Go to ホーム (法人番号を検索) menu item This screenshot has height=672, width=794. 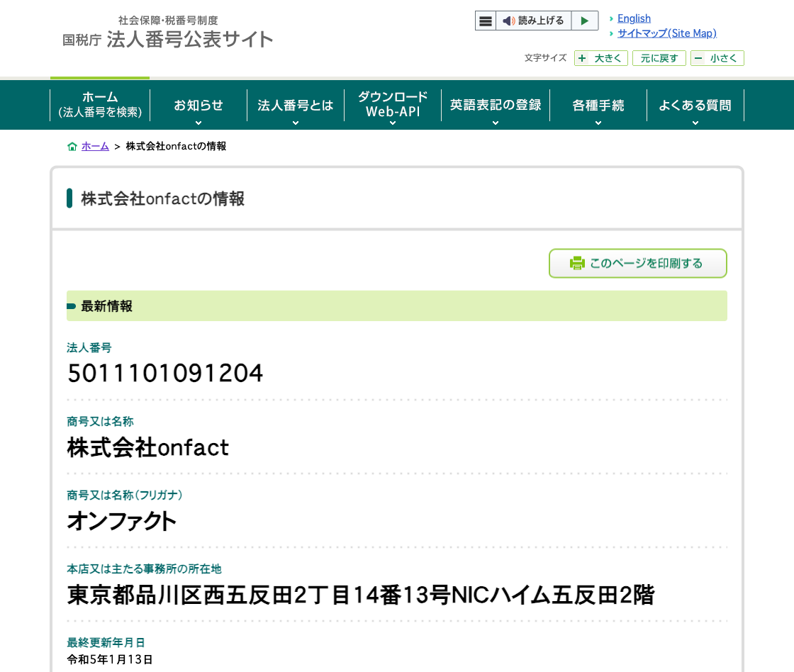click(x=100, y=105)
